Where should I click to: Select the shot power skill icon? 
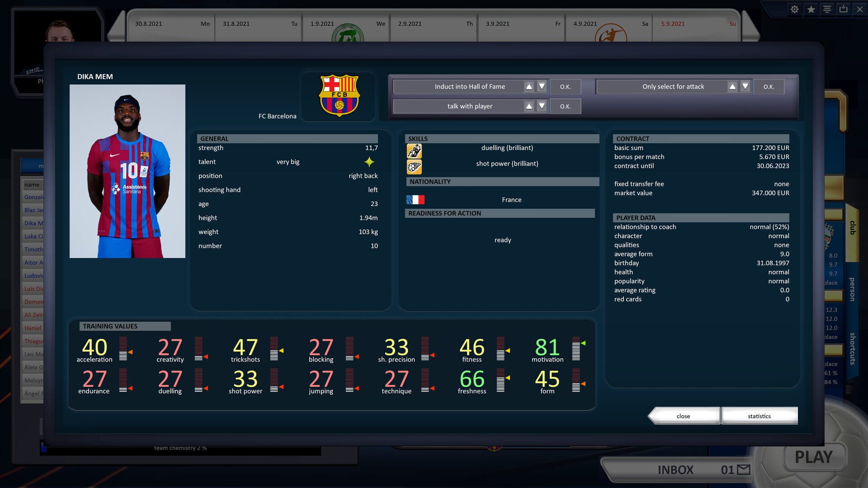pos(414,167)
